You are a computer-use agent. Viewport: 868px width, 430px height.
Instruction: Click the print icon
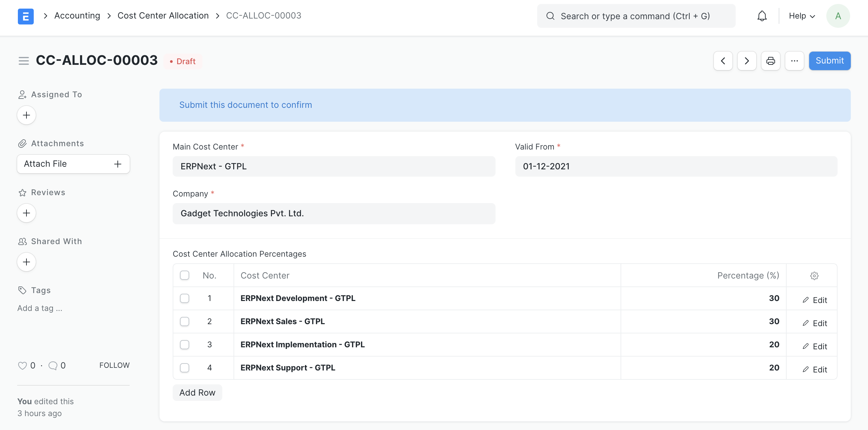click(771, 61)
